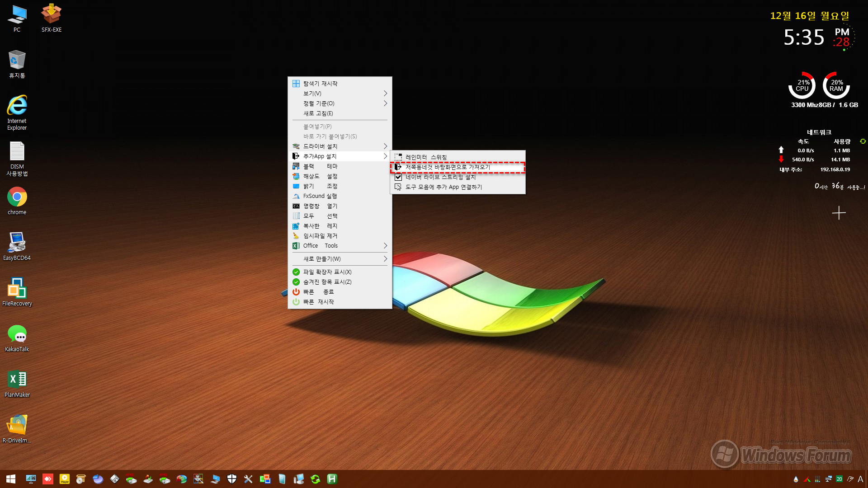
Task: Launch the KakaoTalk desktop icon
Action: pyautogui.click(x=17, y=338)
